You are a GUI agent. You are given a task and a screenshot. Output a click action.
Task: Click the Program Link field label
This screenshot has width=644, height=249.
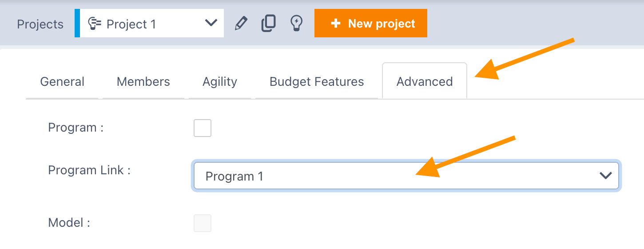click(89, 170)
